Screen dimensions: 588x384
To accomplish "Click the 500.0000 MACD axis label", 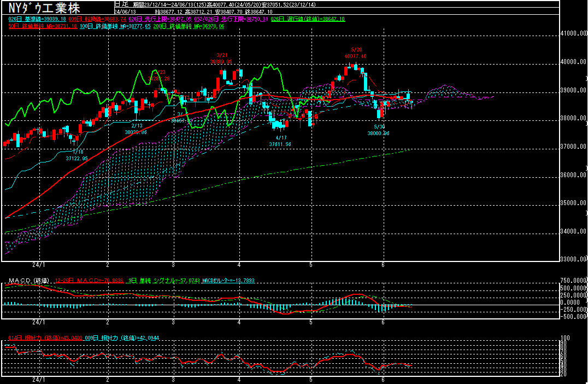I will pyautogui.click(x=574, y=288).
